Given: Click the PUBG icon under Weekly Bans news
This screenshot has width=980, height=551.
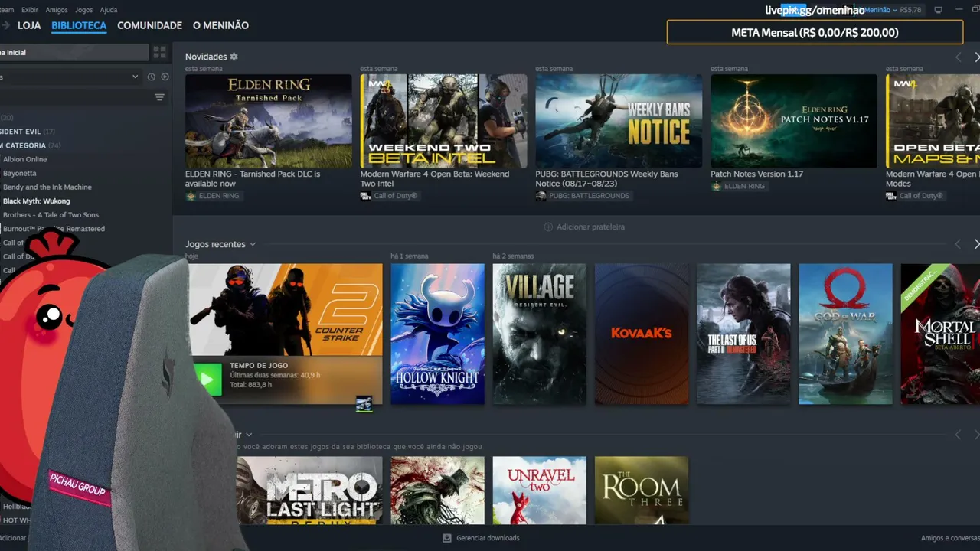Looking at the screenshot, I should (541, 196).
